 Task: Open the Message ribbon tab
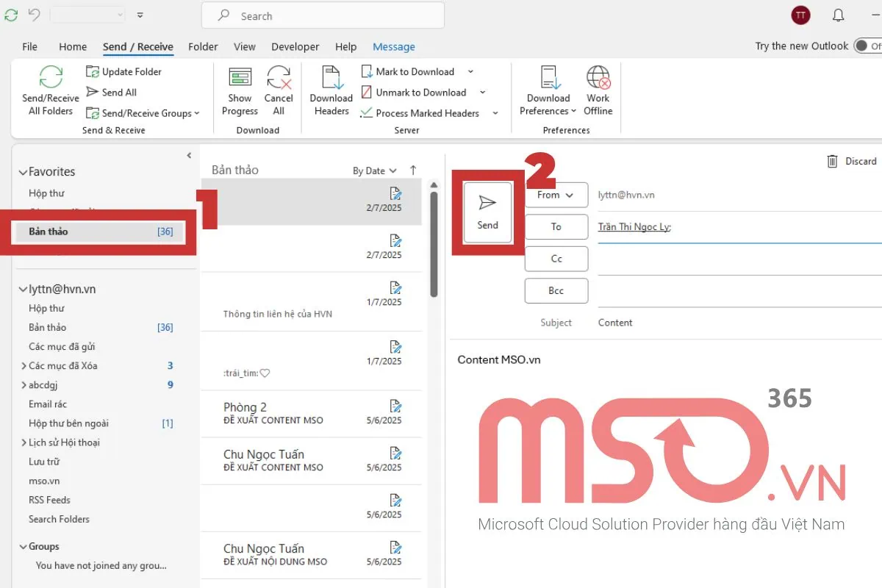[393, 46]
